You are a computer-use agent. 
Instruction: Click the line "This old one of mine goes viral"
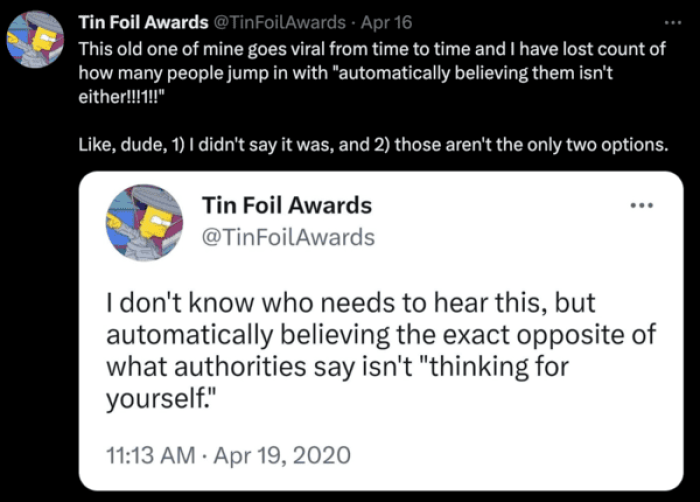(200, 49)
